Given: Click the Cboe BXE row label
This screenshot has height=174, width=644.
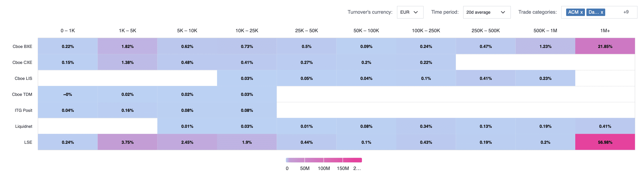Looking at the screenshot, I should pyautogui.click(x=23, y=46).
